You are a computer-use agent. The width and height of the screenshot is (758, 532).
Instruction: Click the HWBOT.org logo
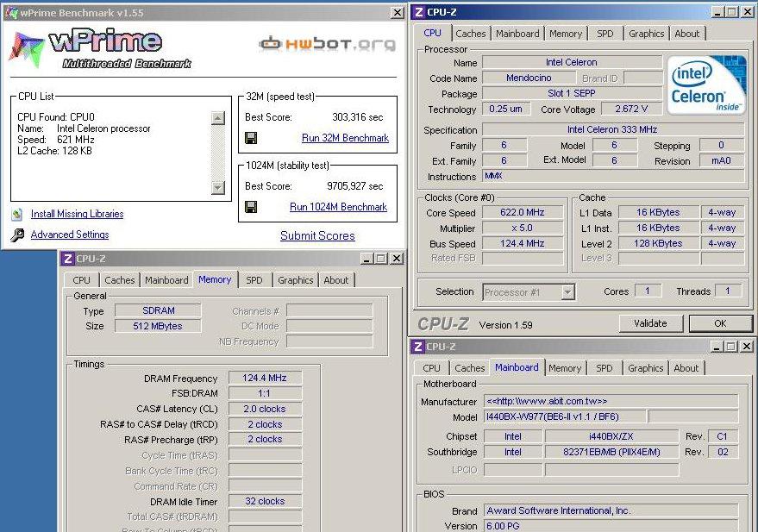point(328,44)
